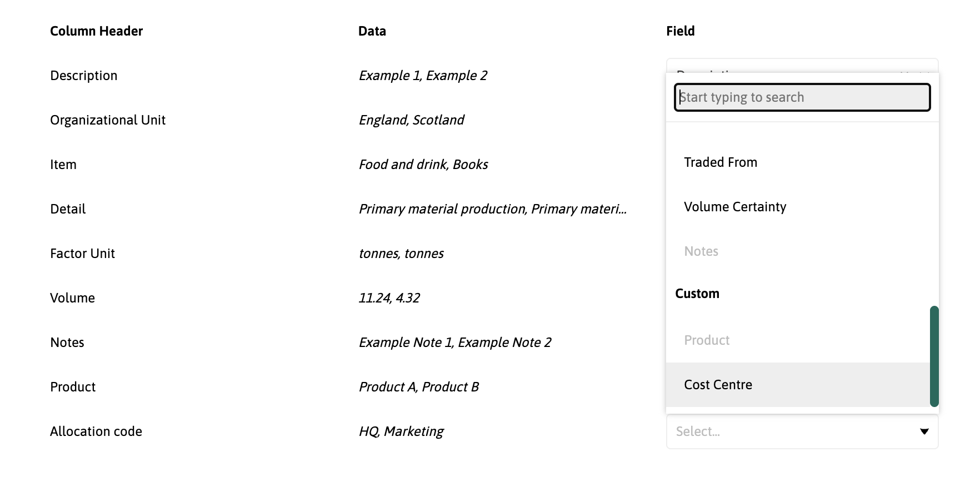Viewport: 980px width, 496px height.
Task: Click the 'Example 1, Example 2' data cell
Action: (423, 76)
